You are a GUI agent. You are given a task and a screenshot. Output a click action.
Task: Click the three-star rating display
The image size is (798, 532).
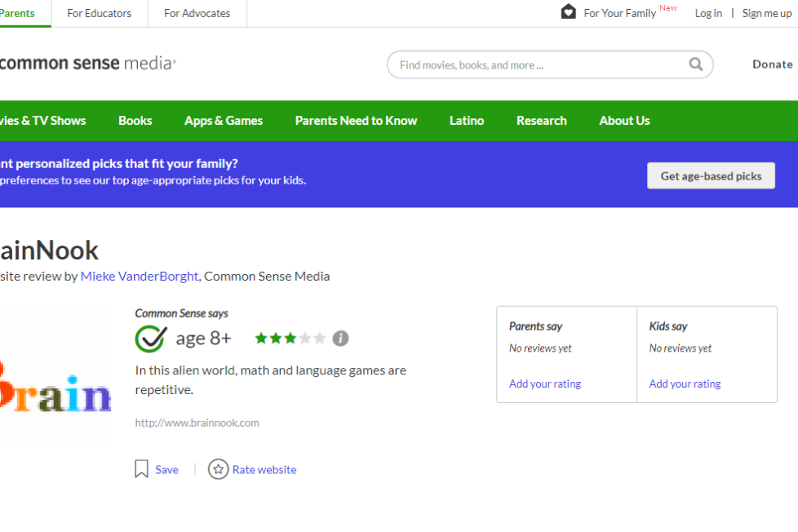point(290,338)
